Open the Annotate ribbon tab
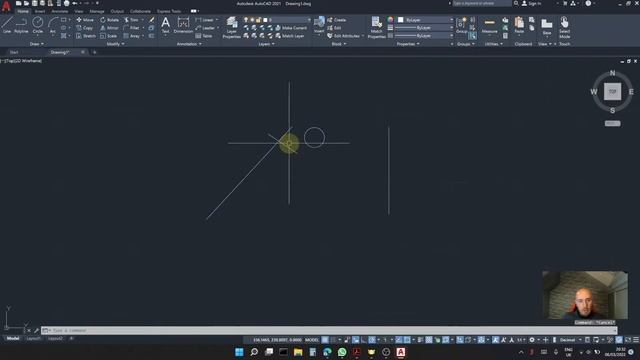Screen dimensions: 640x360 (x=60, y=11)
